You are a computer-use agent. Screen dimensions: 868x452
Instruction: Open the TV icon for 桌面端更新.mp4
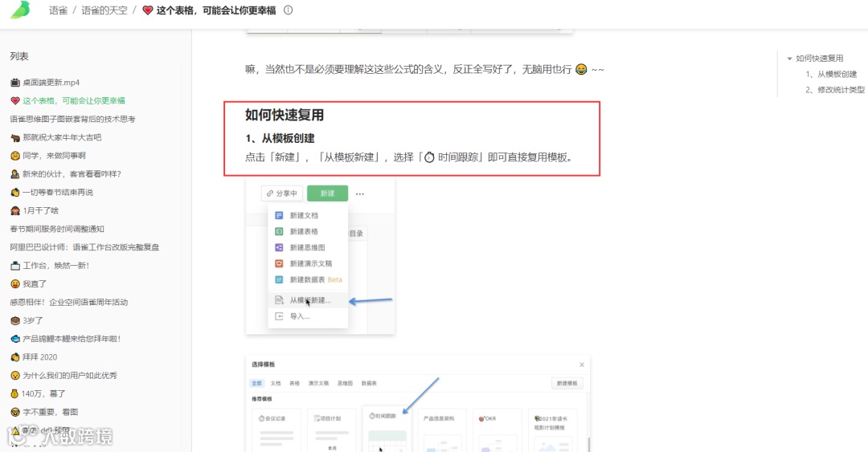tap(15, 83)
